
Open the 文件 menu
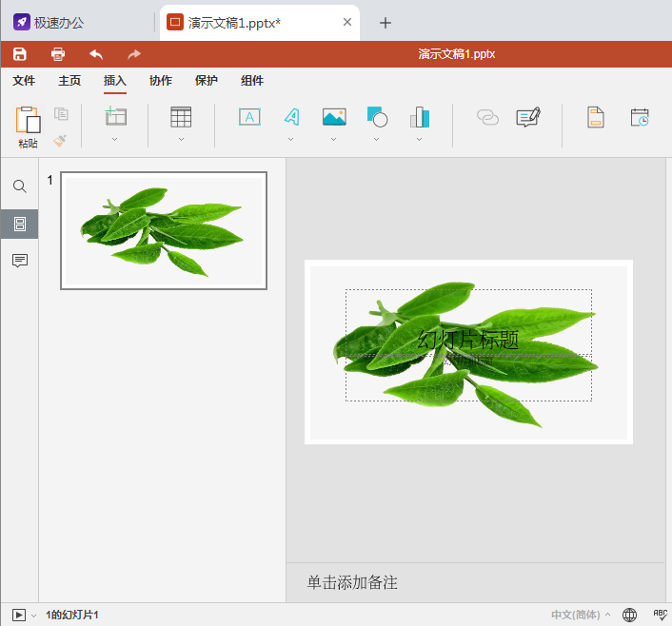tap(24, 81)
